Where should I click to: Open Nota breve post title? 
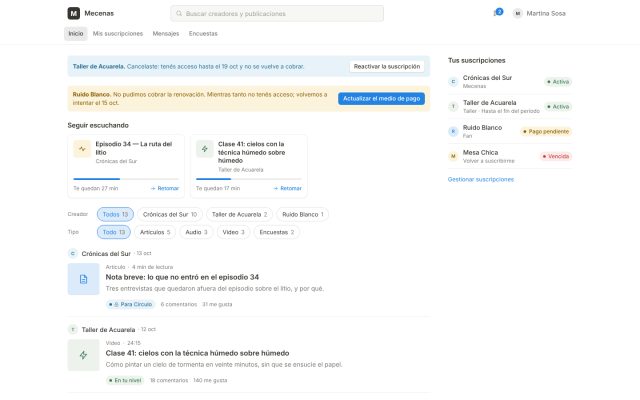click(x=182, y=277)
